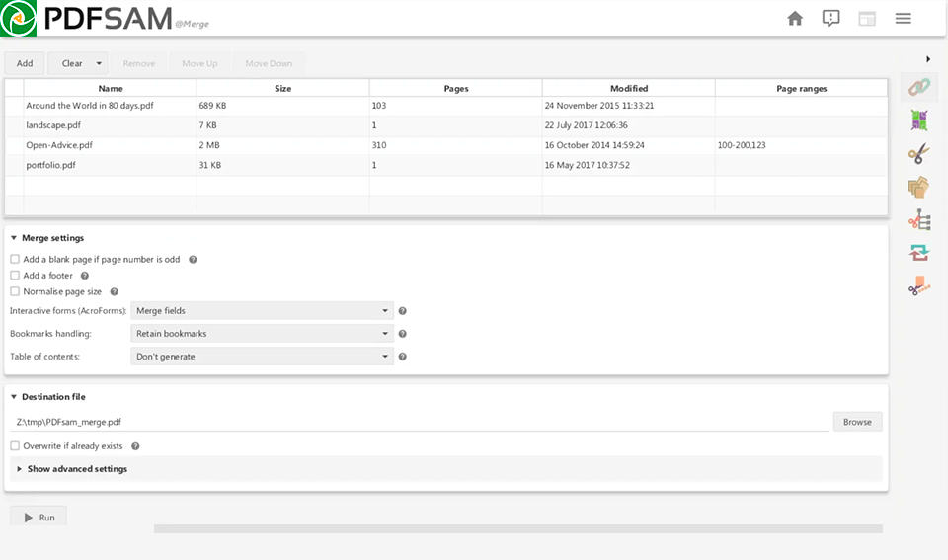Screen dimensions: 948x560
Task: Click the Add files button
Action: click(x=24, y=63)
